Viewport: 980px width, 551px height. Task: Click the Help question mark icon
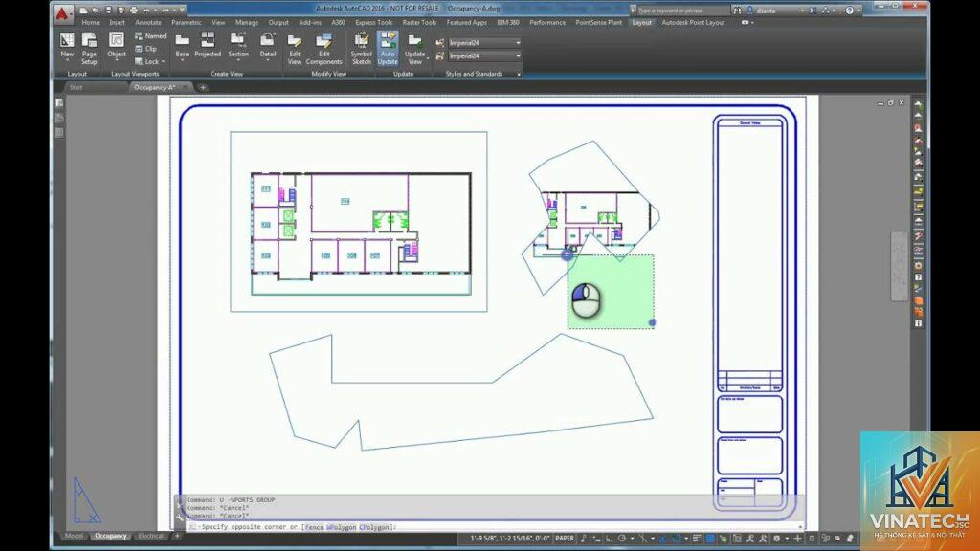pyautogui.click(x=850, y=11)
